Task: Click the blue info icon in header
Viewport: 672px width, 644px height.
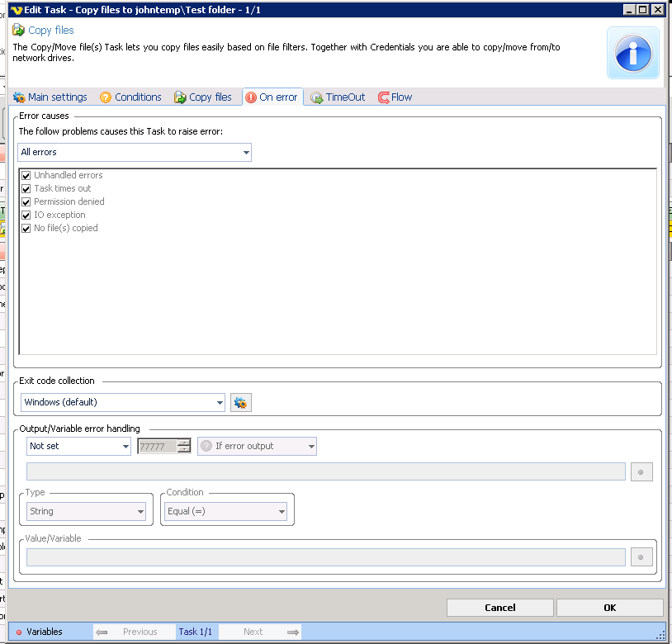Action: (633, 53)
